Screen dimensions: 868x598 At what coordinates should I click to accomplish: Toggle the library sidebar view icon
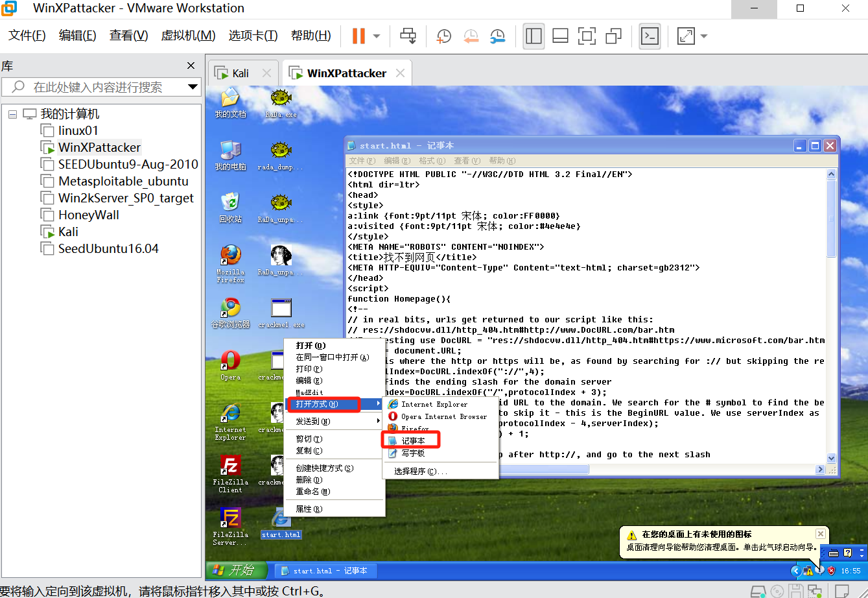point(534,36)
